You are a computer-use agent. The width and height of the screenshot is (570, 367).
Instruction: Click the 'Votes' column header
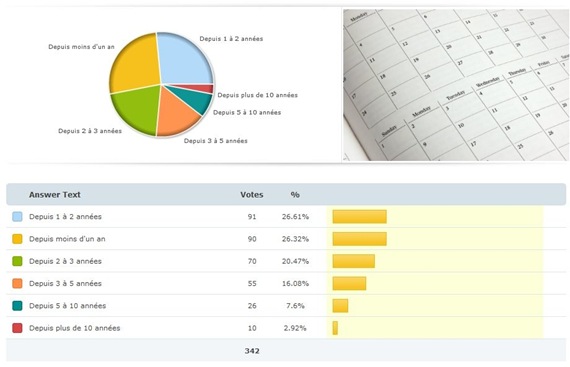tap(252, 195)
